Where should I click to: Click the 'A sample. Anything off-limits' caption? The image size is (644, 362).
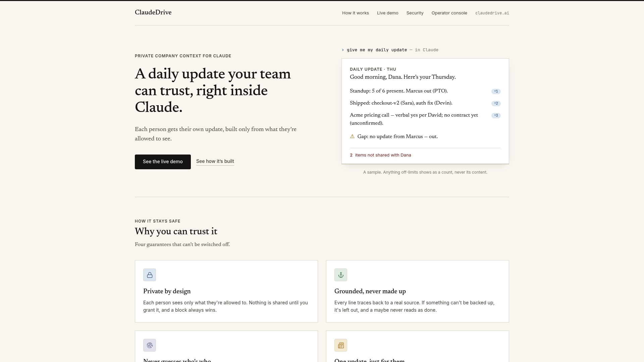coord(425,172)
